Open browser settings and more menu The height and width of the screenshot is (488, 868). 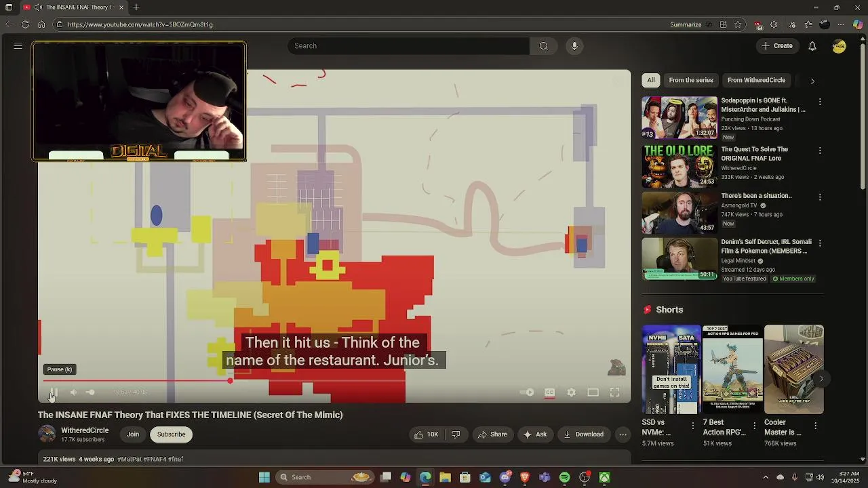(842, 24)
